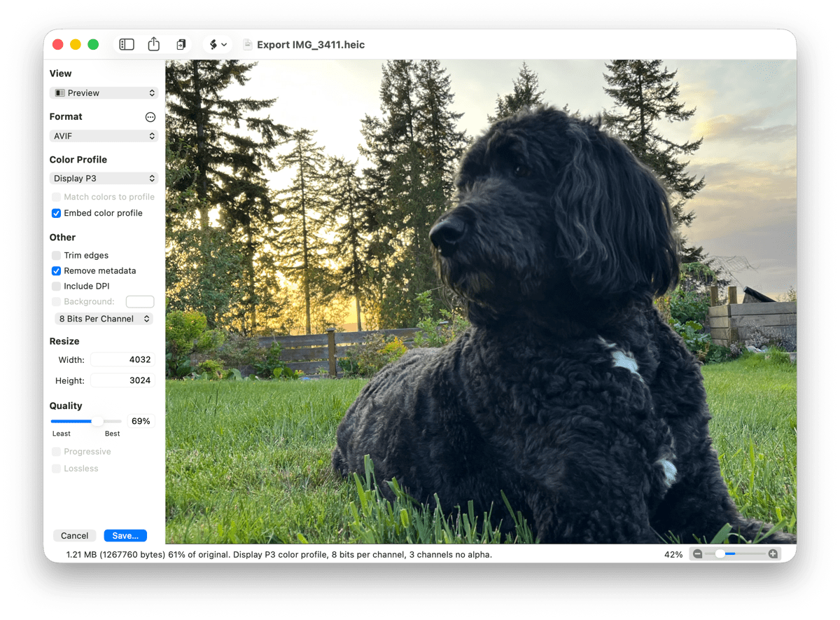Open the 8 Bits Per Channel dropdown
The width and height of the screenshot is (840, 620).
tap(104, 319)
